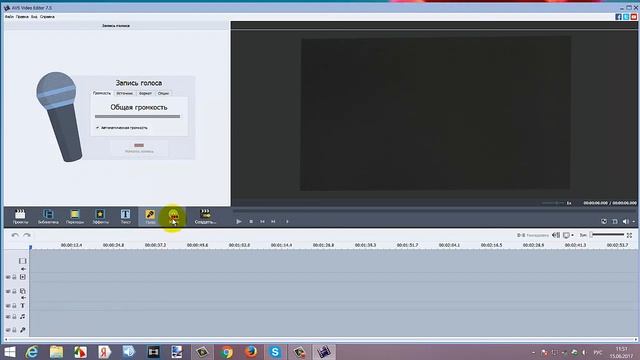Viewport: 640px width, 360px height.
Task: Lock the video overlay track
Action: (14, 291)
